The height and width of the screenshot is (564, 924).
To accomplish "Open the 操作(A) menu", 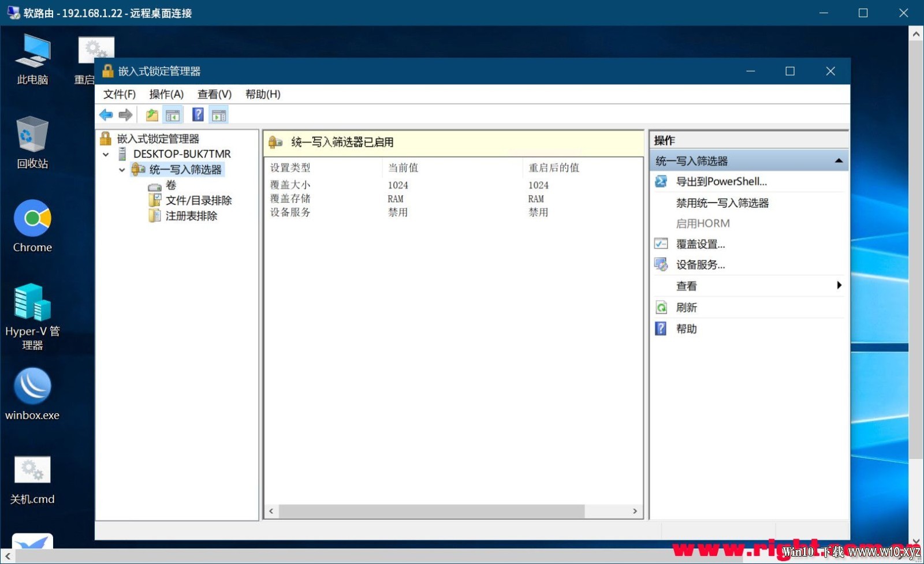I will coord(166,94).
